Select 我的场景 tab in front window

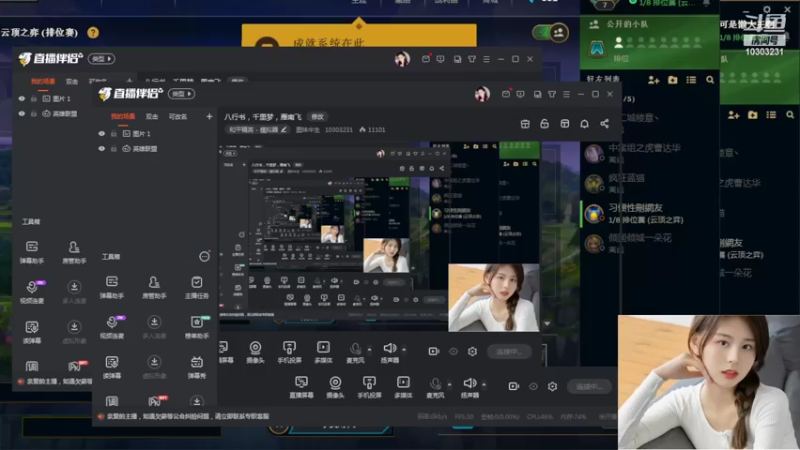(123, 117)
